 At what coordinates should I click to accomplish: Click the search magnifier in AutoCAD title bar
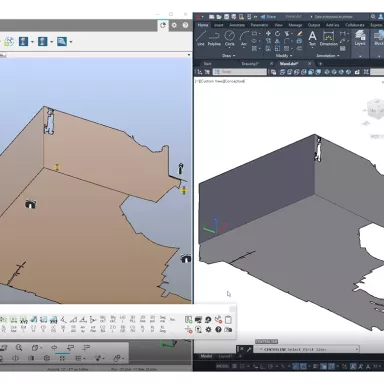pos(373,17)
